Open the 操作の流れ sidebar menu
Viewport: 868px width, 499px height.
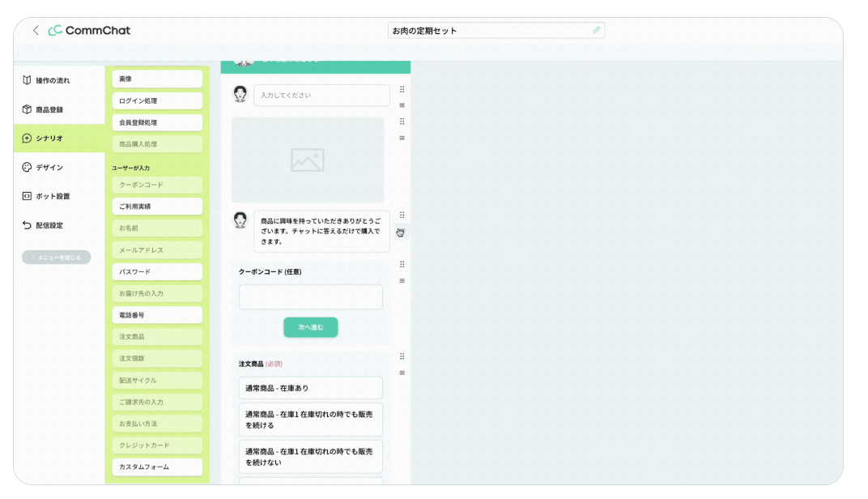tap(52, 80)
